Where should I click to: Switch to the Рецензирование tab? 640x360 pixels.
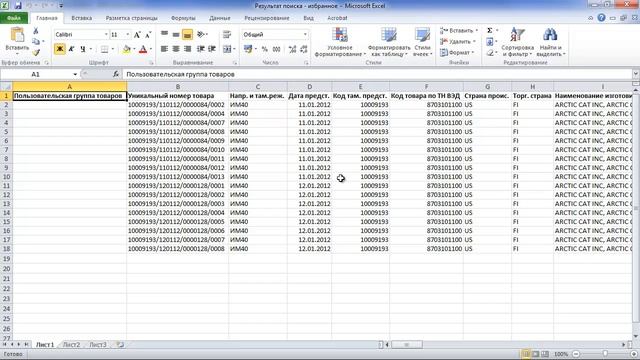tap(267, 18)
